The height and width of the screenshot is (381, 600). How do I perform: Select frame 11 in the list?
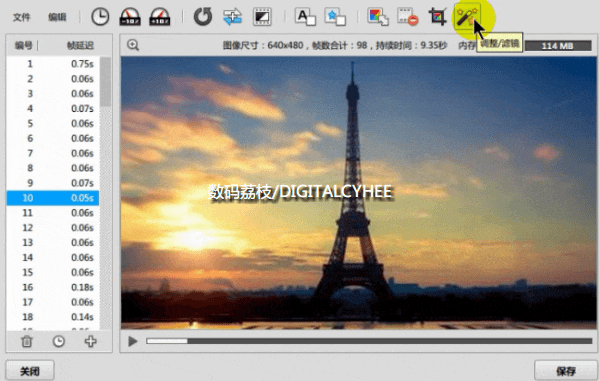click(53, 213)
